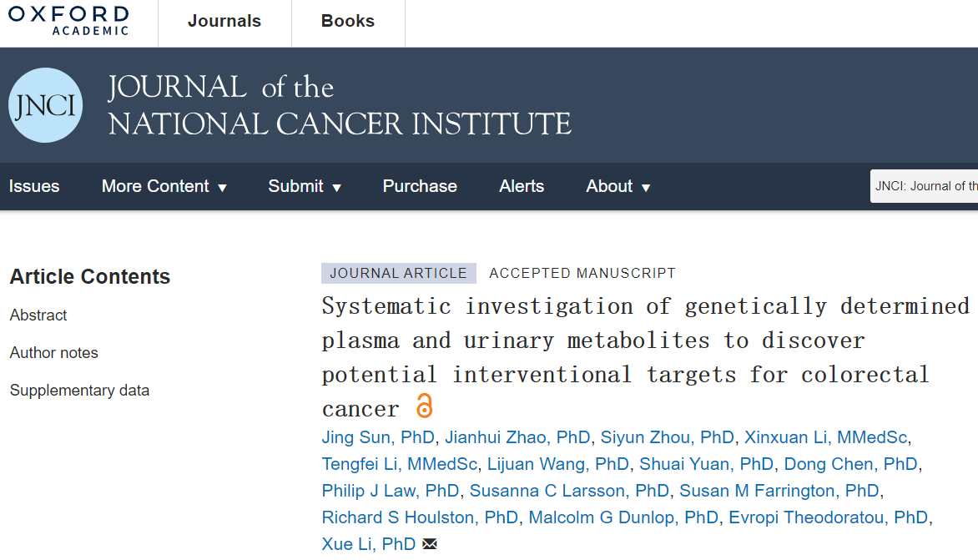Viewport: 978px width, 560px height.
Task: Select Alerts in the navigation bar
Action: click(x=522, y=187)
